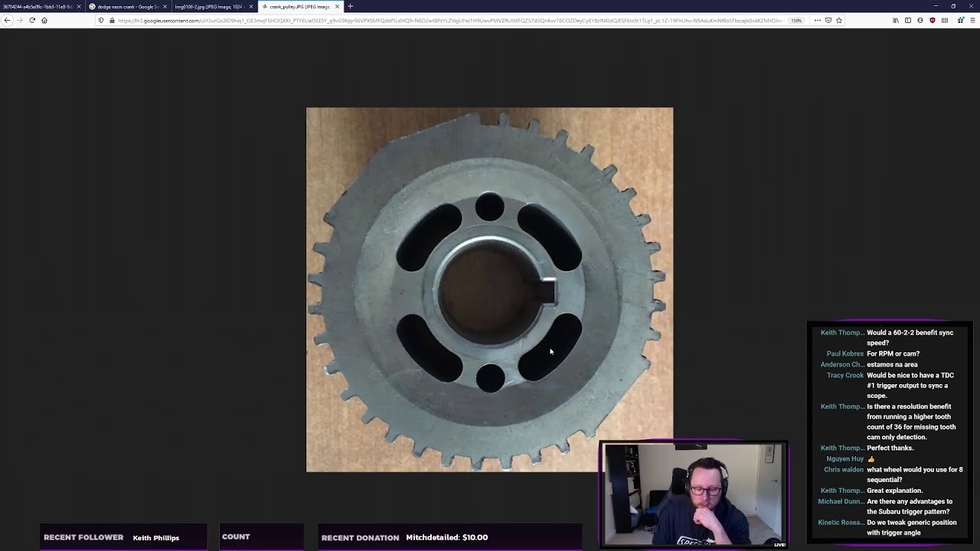The height and width of the screenshot is (551, 980).
Task: Click the 'COUNT' overlay label
Action: (236, 536)
